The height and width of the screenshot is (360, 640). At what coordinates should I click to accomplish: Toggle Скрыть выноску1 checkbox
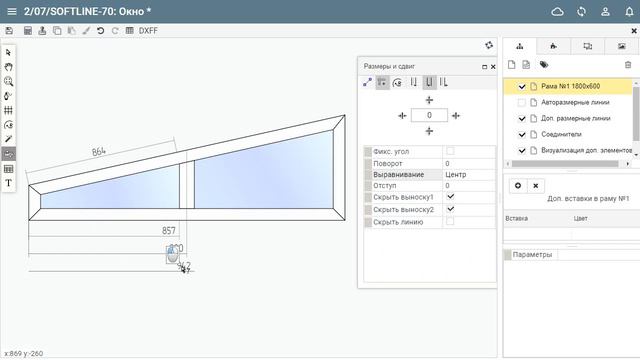[450, 196]
